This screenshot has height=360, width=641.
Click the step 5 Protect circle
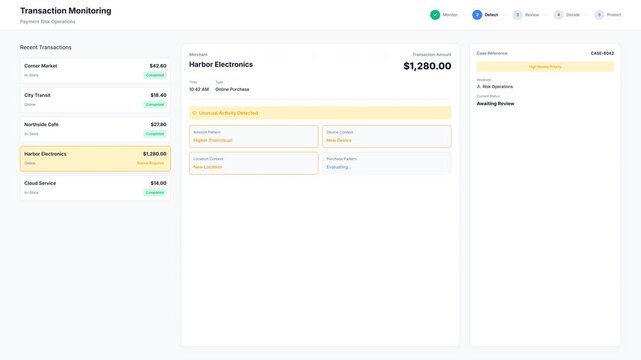(599, 15)
